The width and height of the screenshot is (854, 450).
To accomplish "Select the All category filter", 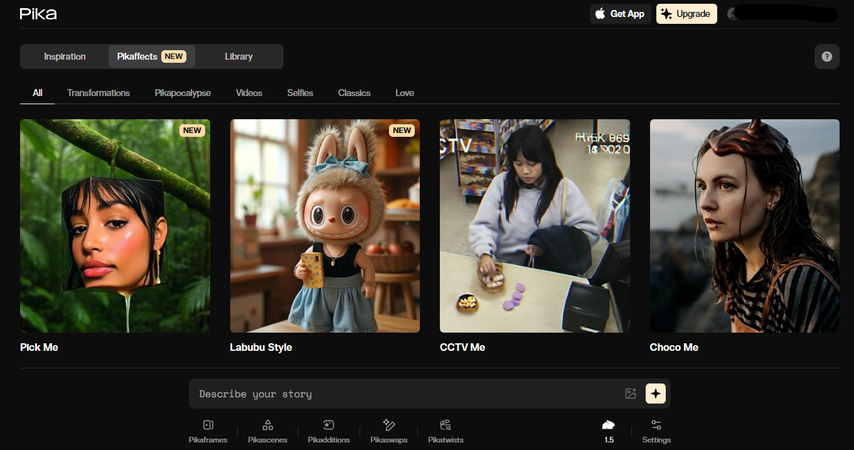I will [x=37, y=93].
